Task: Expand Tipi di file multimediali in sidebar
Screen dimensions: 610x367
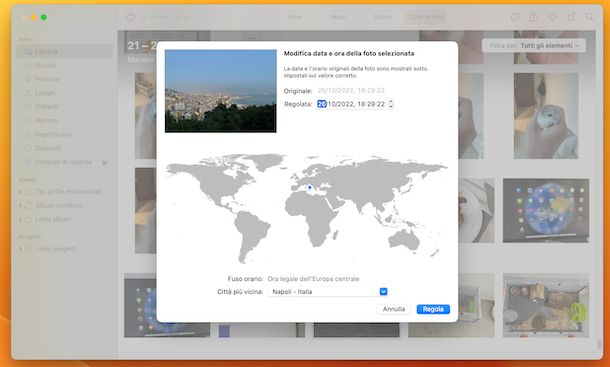Action: (x=21, y=191)
